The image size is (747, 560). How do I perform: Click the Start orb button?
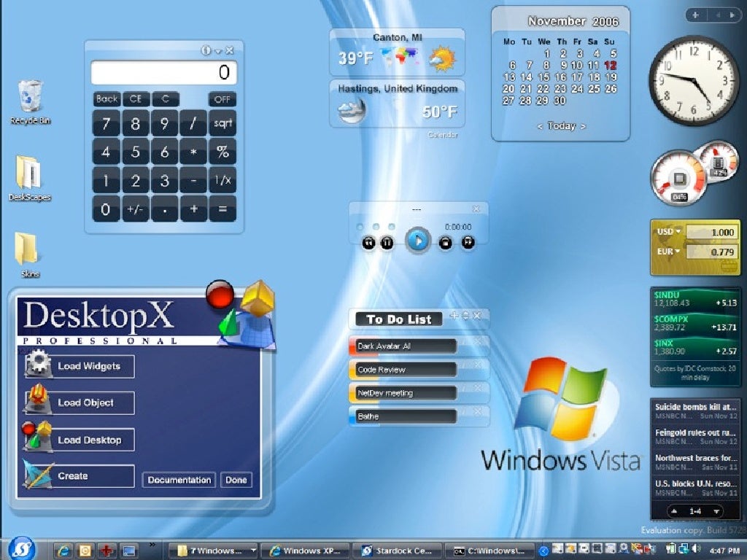[21, 548]
